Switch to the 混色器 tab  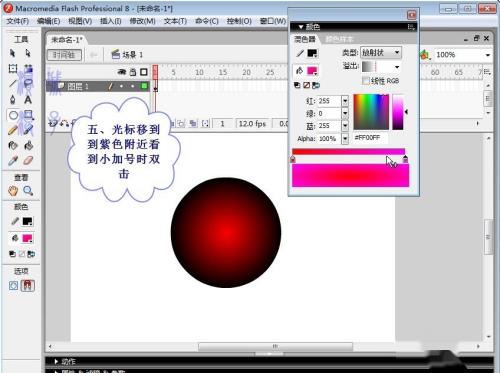point(305,39)
